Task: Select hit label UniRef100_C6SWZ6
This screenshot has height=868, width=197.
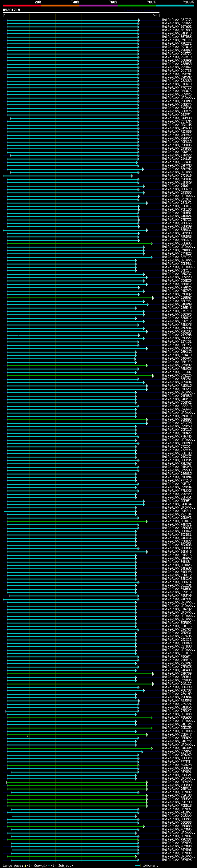Action: point(177,91)
